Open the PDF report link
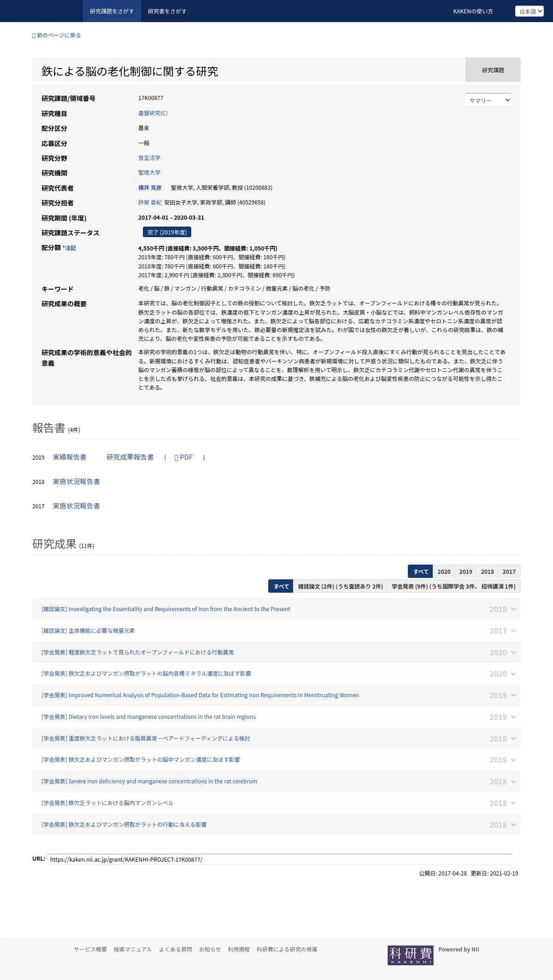Screen dimensions: 553x980 click(x=183, y=457)
